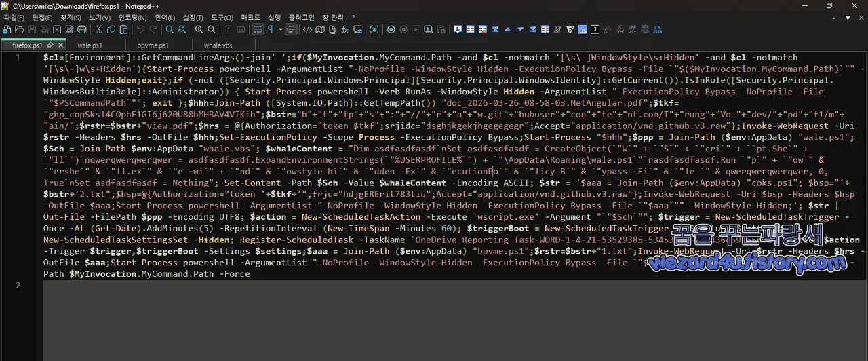Open the 편집(E) menu

click(x=42, y=18)
